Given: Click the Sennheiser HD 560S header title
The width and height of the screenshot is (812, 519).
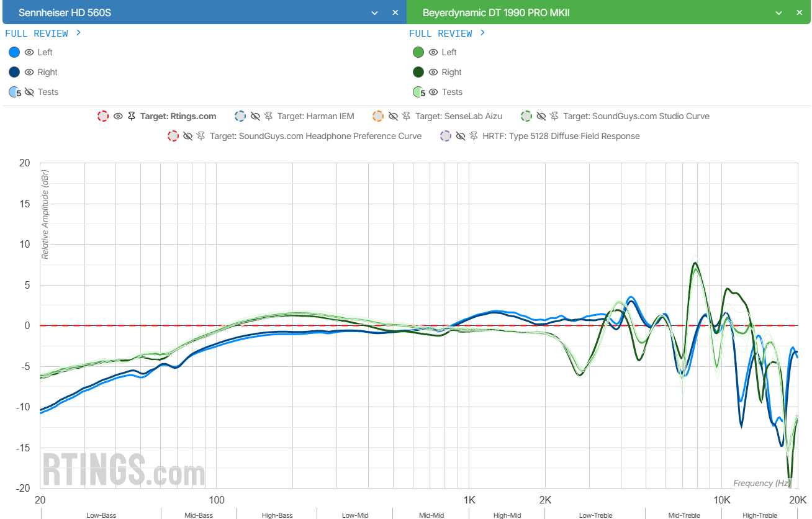Looking at the screenshot, I should [65, 12].
